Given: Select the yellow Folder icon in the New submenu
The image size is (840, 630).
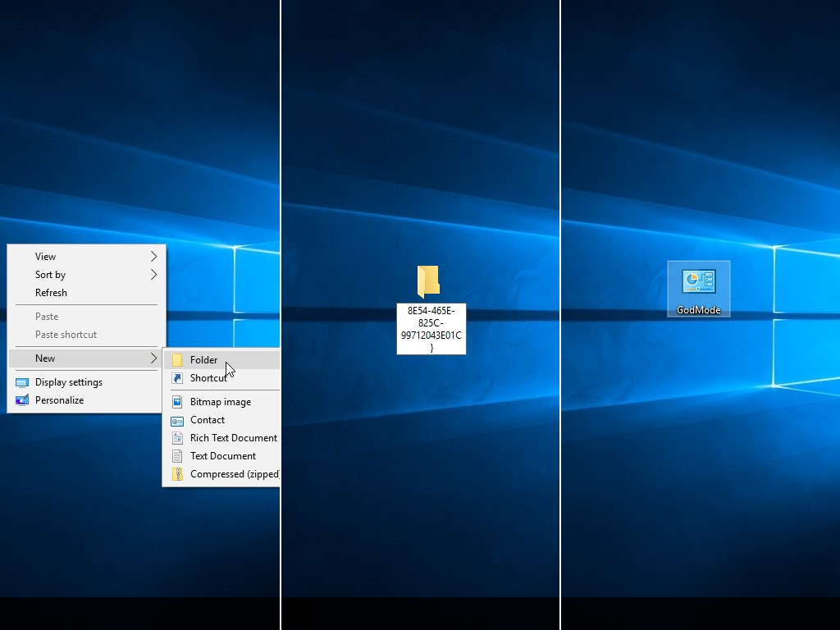Looking at the screenshot, I should [177, 359].
